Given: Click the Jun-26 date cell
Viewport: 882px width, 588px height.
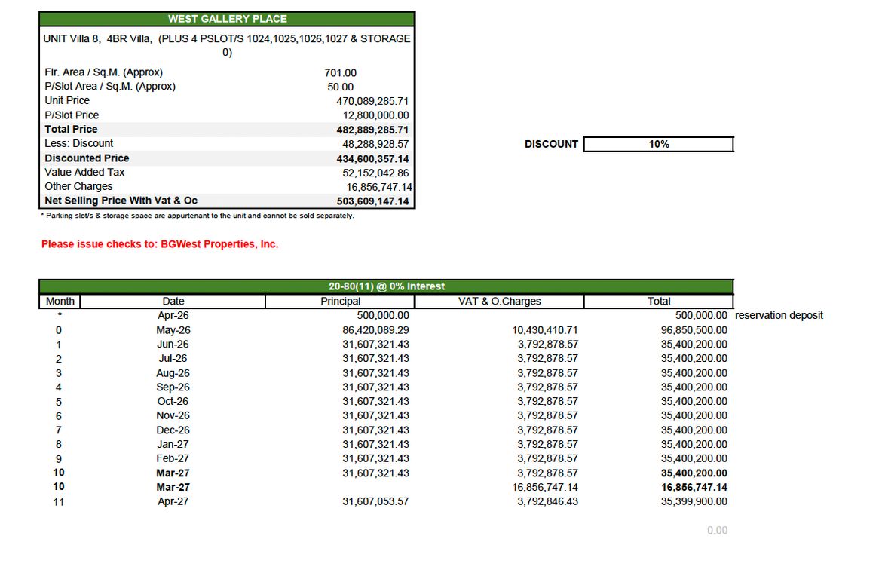Looking at the screenshot, I should point(173,345).
